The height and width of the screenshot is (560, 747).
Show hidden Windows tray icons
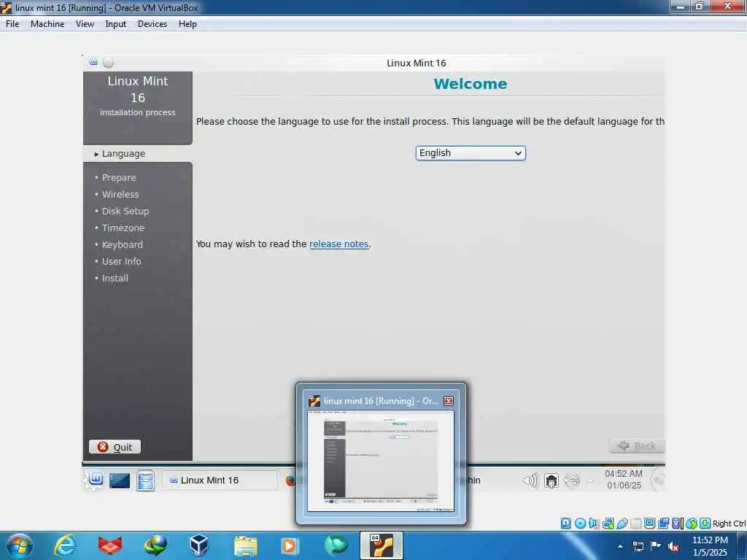[x=620, y=546]
